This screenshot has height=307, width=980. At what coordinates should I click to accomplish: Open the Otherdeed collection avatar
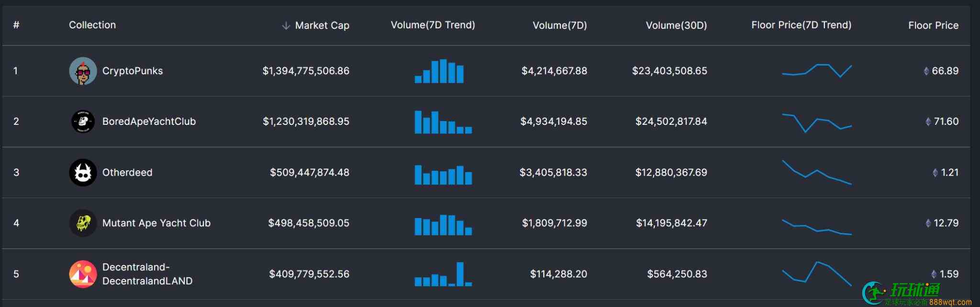click(x=83, y=172)
